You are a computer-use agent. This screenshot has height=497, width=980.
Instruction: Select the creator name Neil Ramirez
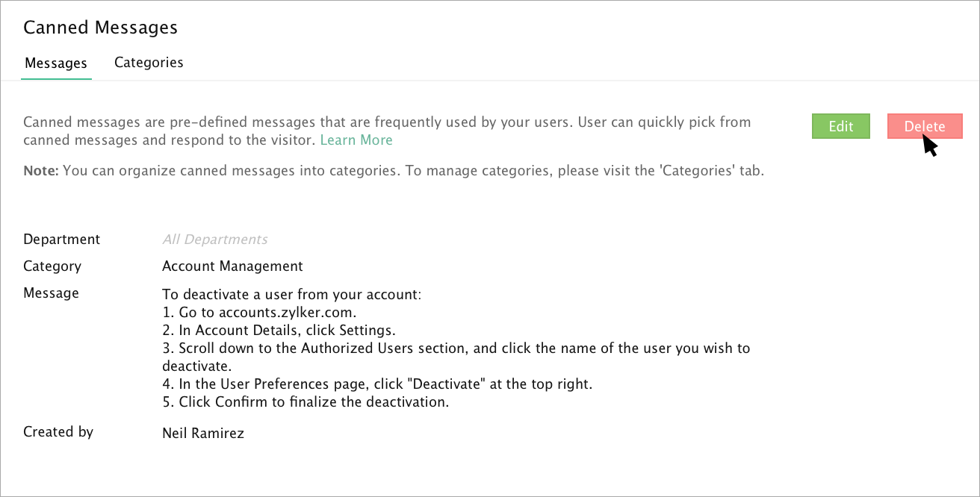click(202, 433)
